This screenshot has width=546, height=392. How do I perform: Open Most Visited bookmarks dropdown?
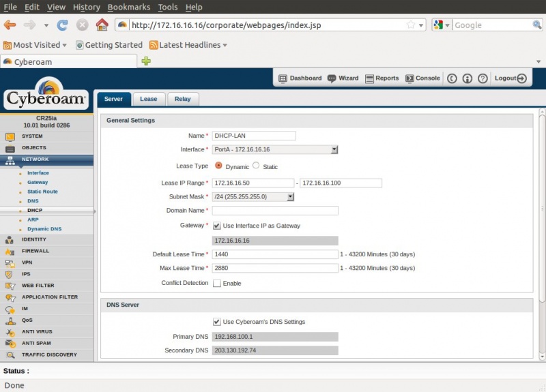pyautogui.click(x=35, y=45)
